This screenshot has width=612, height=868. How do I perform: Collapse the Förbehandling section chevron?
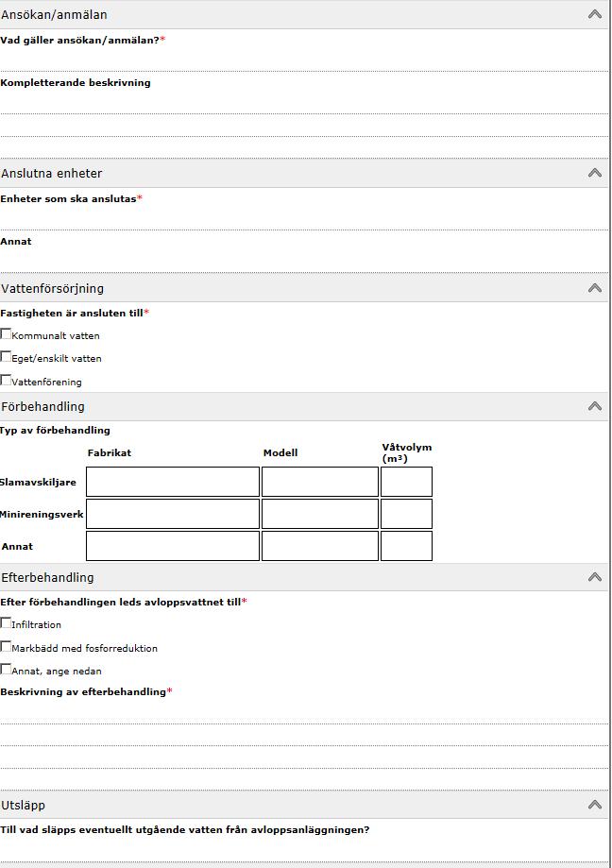595,406
